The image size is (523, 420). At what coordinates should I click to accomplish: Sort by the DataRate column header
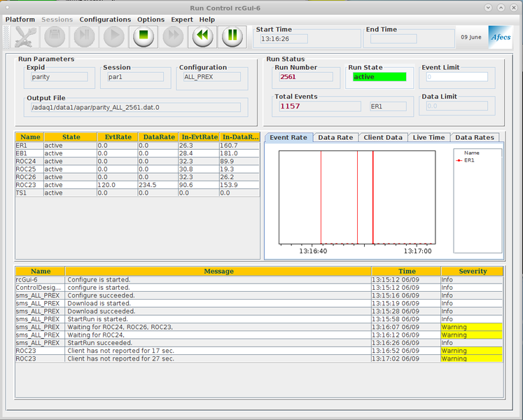(x=158, y=137)
